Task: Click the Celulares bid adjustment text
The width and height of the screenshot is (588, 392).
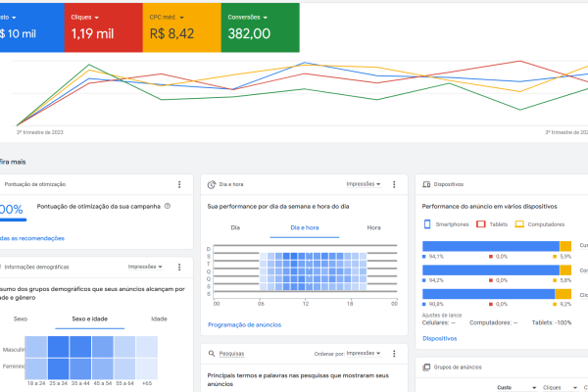Action: pyautogui.click(x=439, y=322)
